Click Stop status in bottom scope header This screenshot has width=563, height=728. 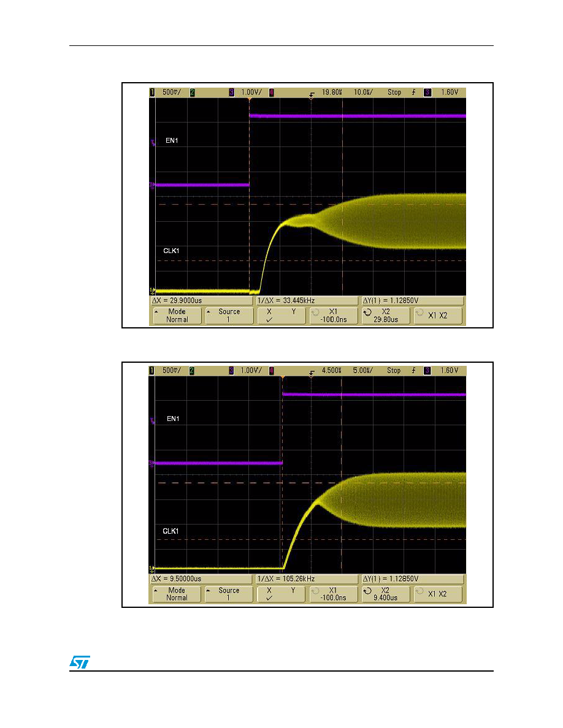[394, 371]
